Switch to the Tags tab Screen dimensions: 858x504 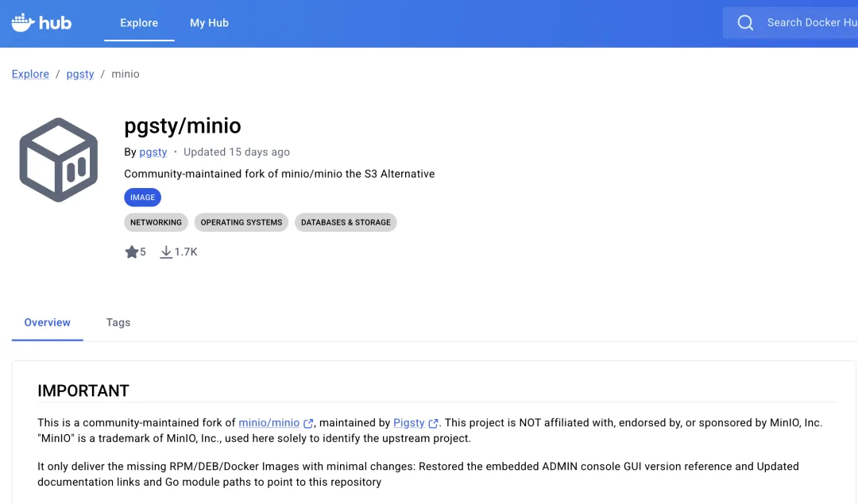click(118, 322)
